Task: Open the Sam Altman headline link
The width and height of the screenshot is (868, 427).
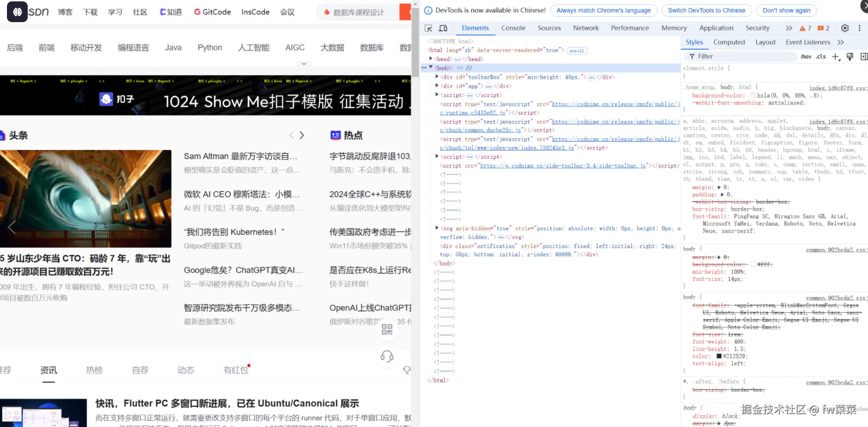Action: tap(241, 156)
